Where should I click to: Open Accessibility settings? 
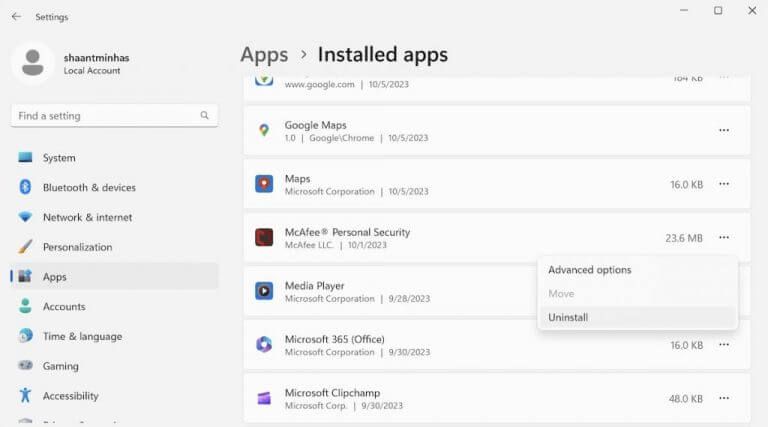click(114, 396)
